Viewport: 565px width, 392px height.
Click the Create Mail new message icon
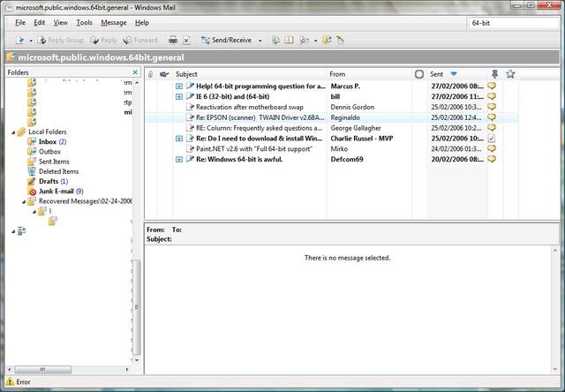coord(19,41)
